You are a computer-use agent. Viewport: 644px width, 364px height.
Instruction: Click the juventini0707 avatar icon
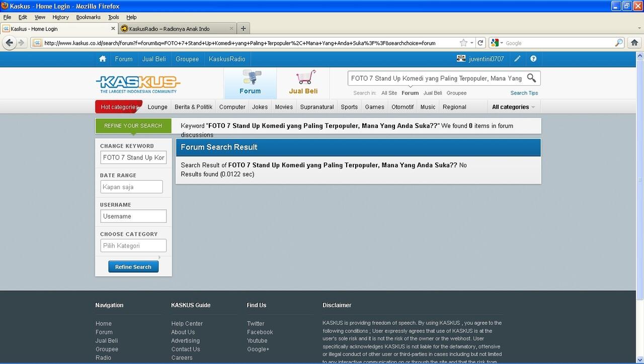point(461,59)
